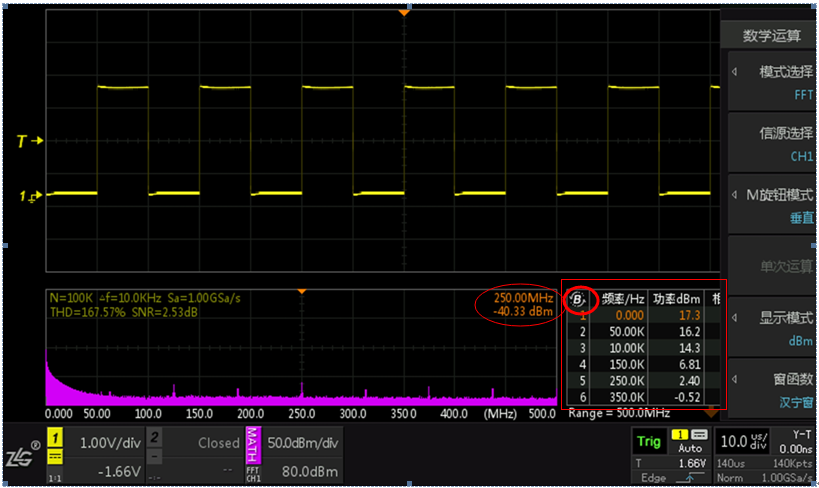Click the 1.00GSa/s sample rate in status bar

pos(787,478)
